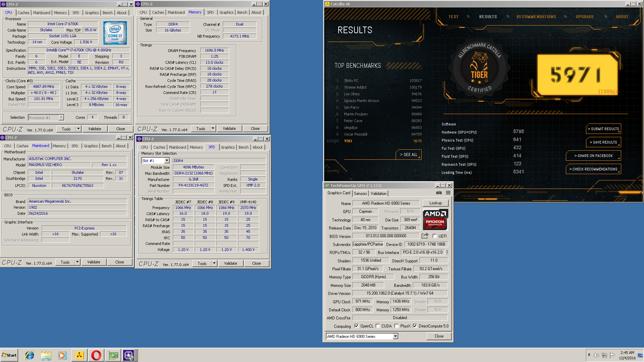Screen dimensions: 644x362
Task: Launch Windows Media Player from taskbar
Action: click(62, 355)
